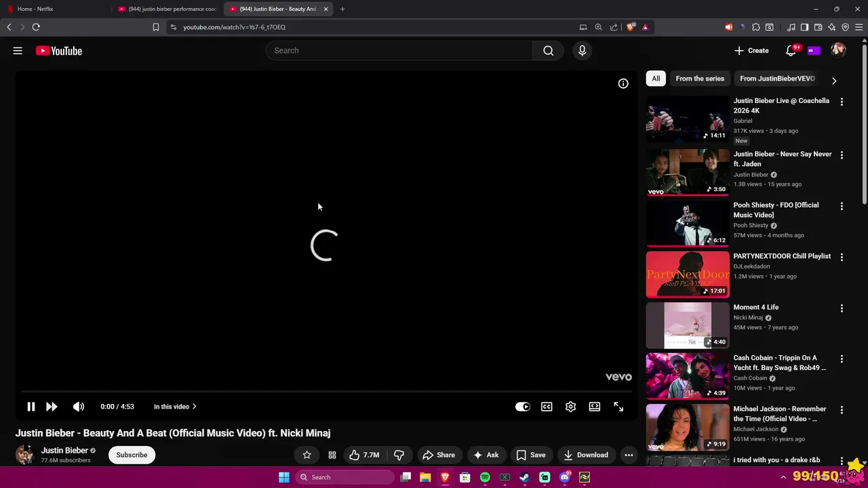Skip to next video
Viewport: 868px width, 488px height.
(x=52, y=407)
